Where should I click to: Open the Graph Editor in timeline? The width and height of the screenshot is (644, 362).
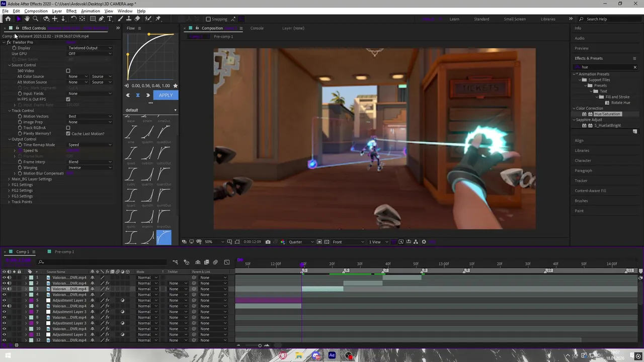(x=227, y=262)
